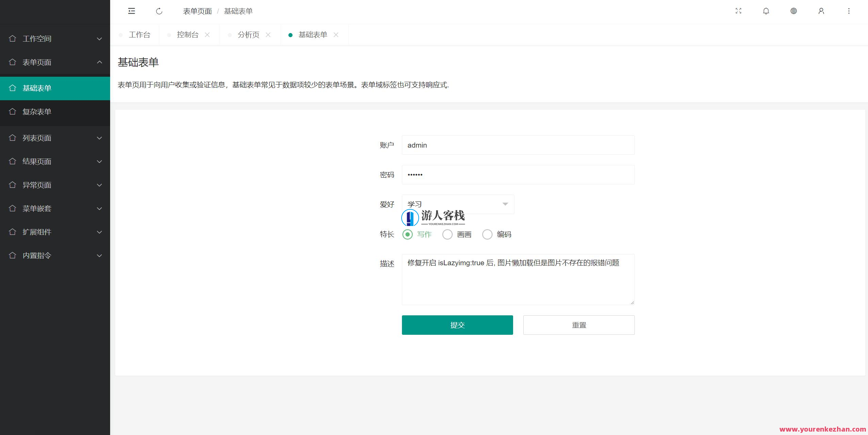The image size is (868, 435).
Task: Select the 画画 radio option
Action: pyautogui.click(x=447, y=234)
